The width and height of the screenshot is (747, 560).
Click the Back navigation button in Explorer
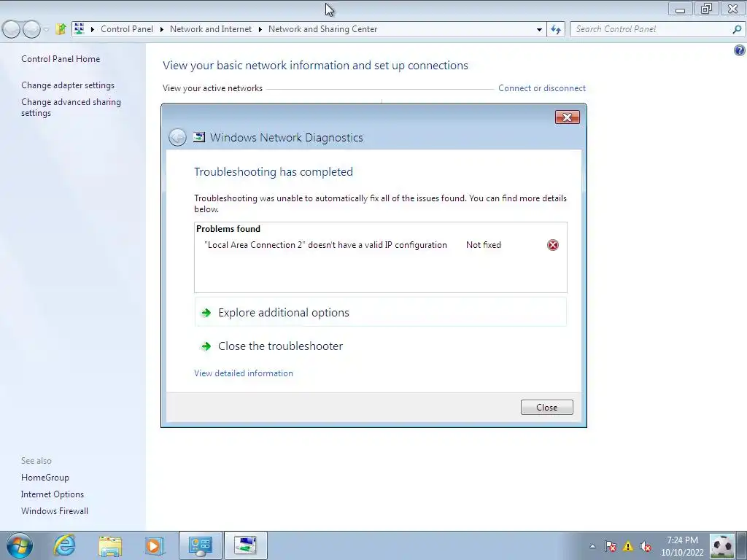click(x=12, y=29)
